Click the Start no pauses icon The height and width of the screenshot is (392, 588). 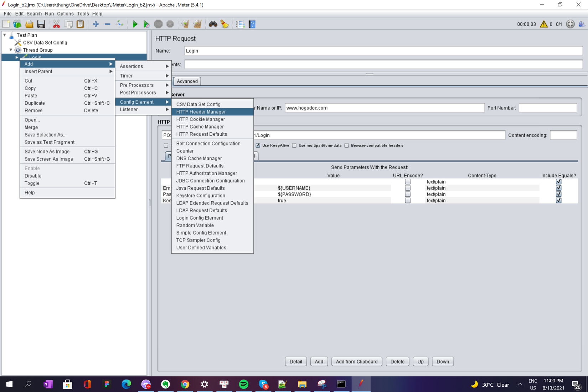click(146, 24)
